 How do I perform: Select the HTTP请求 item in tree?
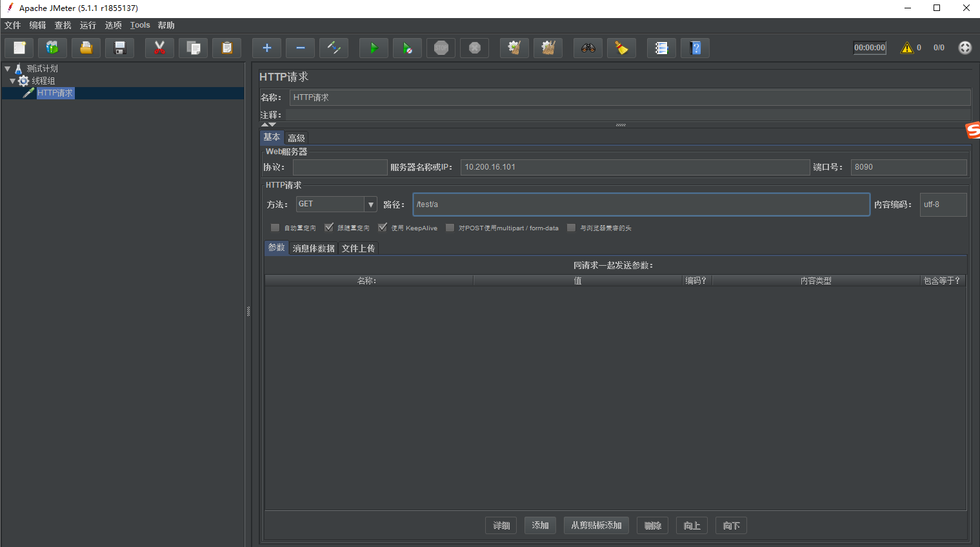pos(55,93)
